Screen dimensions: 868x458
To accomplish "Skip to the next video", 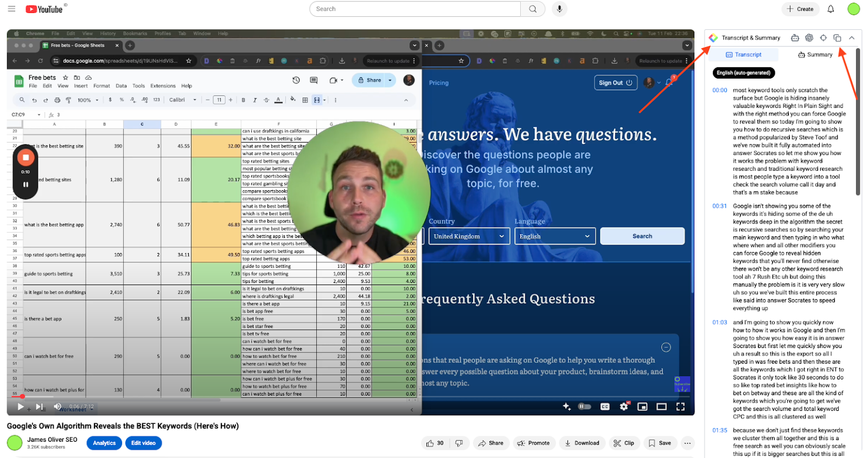I will [x=40, y=407].
